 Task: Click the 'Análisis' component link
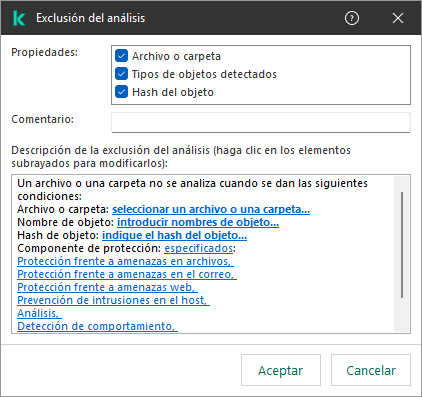click(39, 313)
